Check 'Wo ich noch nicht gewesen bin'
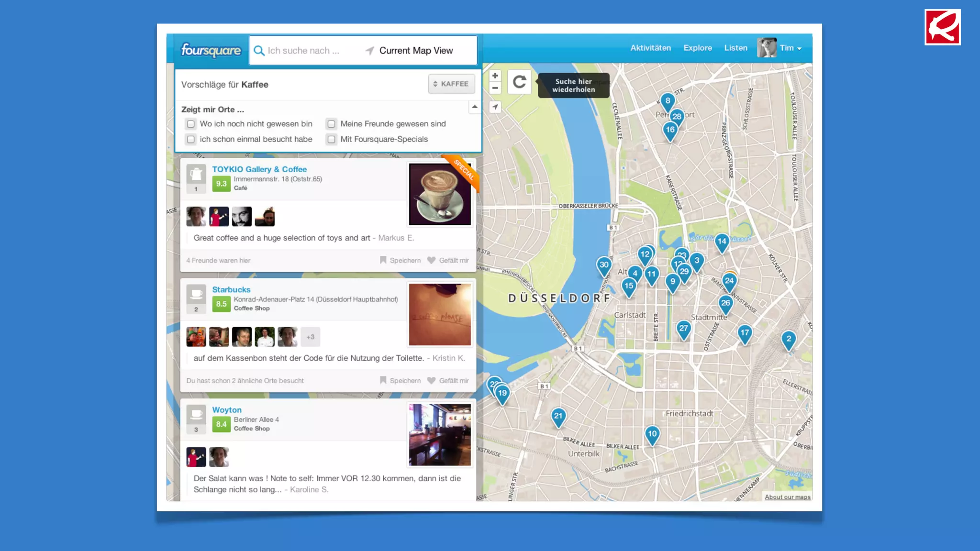The width and height of the screenshot is (980, 551). click(x=191, y=124)
